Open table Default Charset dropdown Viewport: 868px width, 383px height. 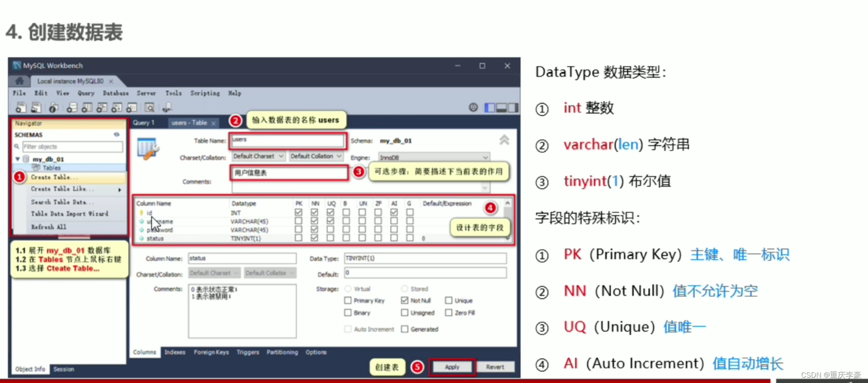point(259,156)
